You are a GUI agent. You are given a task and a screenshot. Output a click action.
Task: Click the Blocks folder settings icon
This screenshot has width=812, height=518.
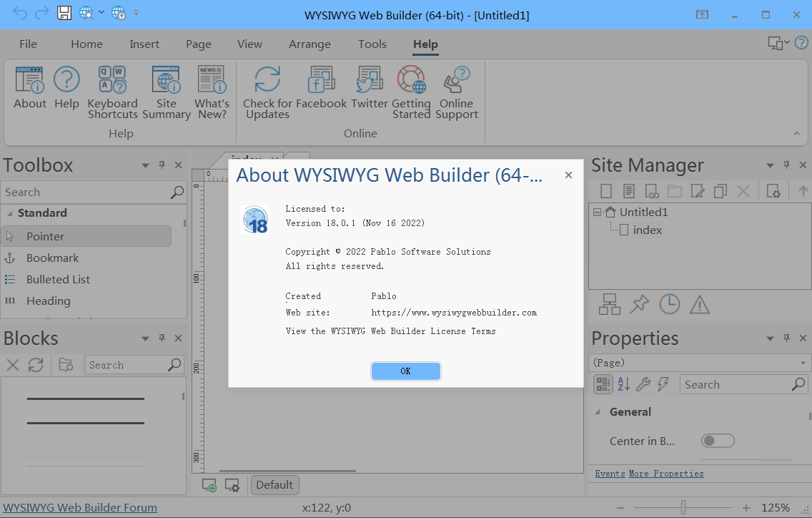tap(66, 365)
